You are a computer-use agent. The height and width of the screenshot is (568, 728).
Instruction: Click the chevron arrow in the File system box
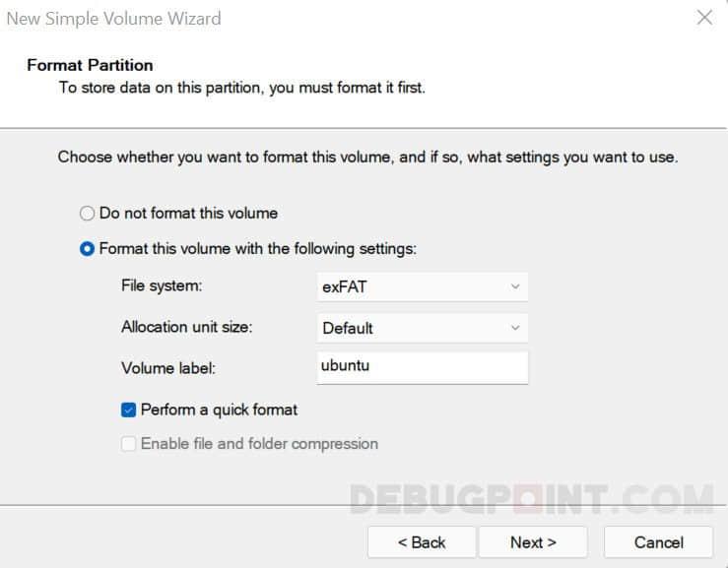514,286
